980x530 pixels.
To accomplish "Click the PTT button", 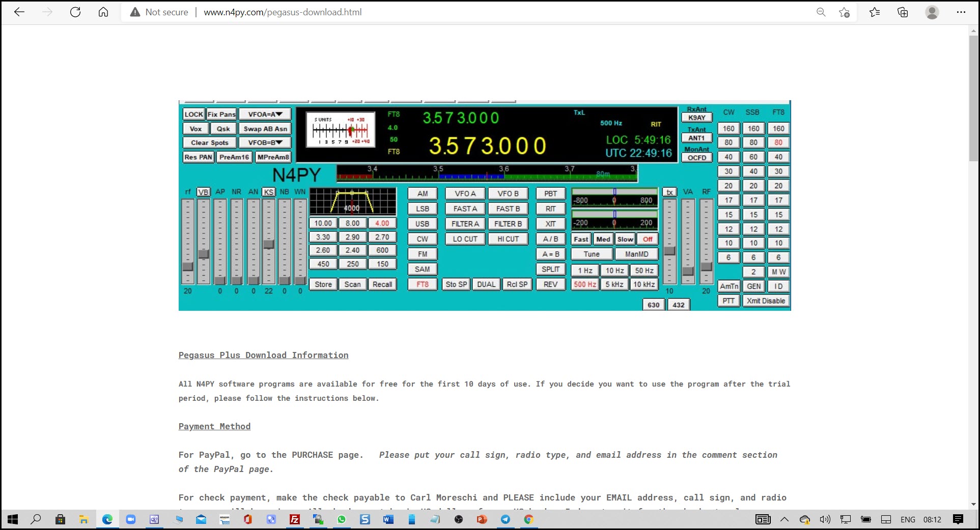I will coord(729,301).
